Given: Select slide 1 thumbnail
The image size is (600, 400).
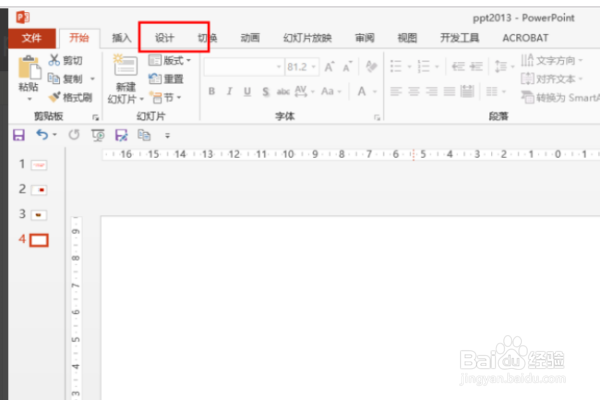Looking at the screenshot, I should [x=39, y=165].
